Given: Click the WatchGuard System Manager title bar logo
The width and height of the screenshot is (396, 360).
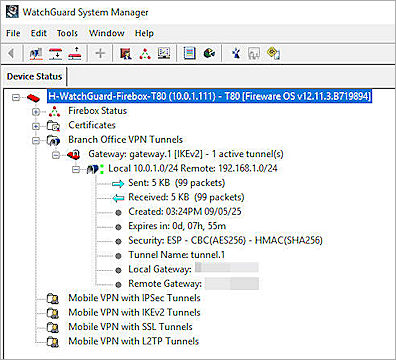Looking at the screenshot, I should [12, 12].
